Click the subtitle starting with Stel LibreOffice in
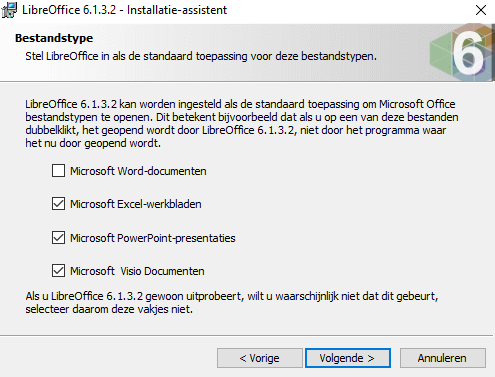The height and width of the screenshot is (377, 495). [201, 56]
